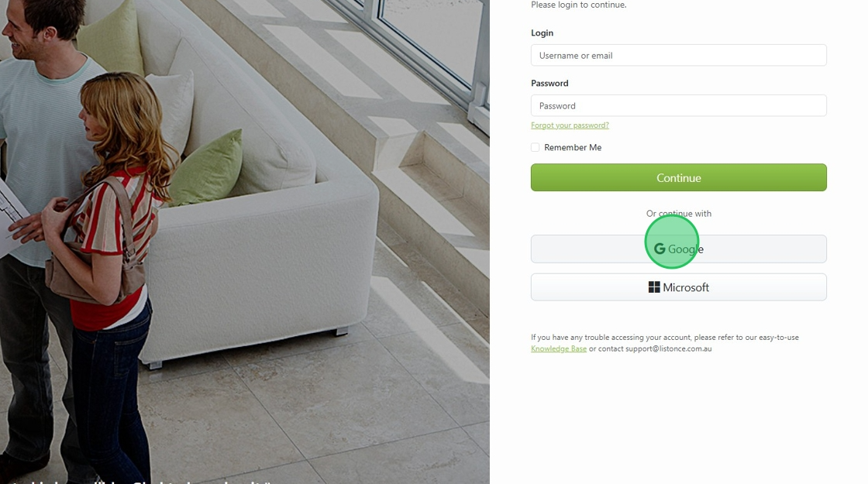
Task: Open the Knowledge Base link
Action: pyautogui.click(x=559, y=349)
